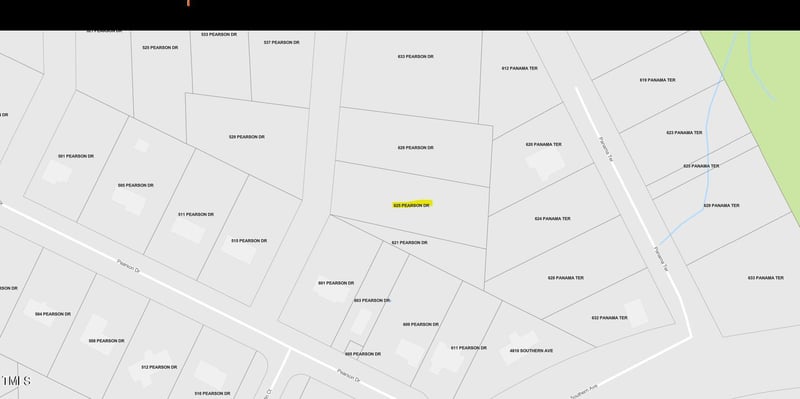Click the blue stream line near Panama Ter
Image resolution: width=800 pixels, height=399 pixels.
[708, 153]
